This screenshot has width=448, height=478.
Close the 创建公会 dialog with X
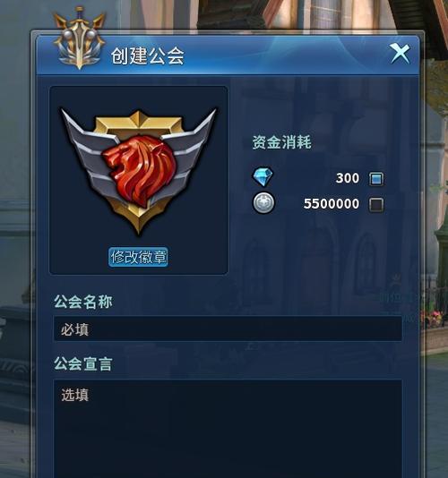click(400, 54)
